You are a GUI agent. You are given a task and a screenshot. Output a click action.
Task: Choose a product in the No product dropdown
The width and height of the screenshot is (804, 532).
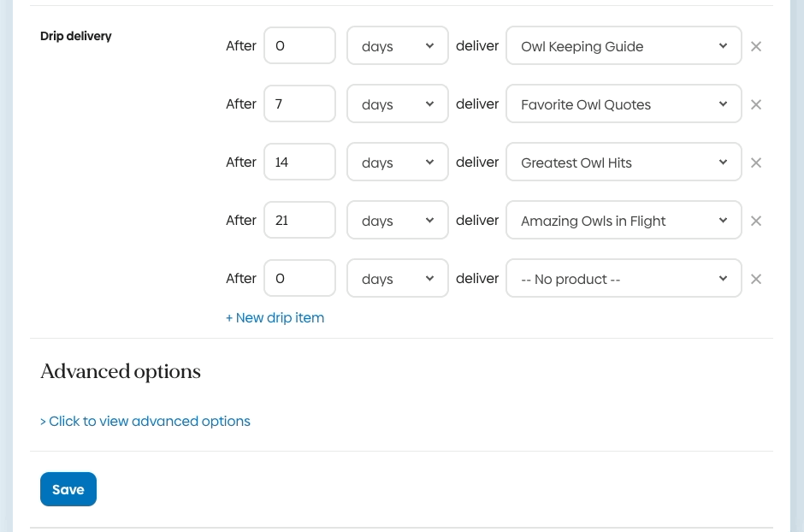pos(624,279)
